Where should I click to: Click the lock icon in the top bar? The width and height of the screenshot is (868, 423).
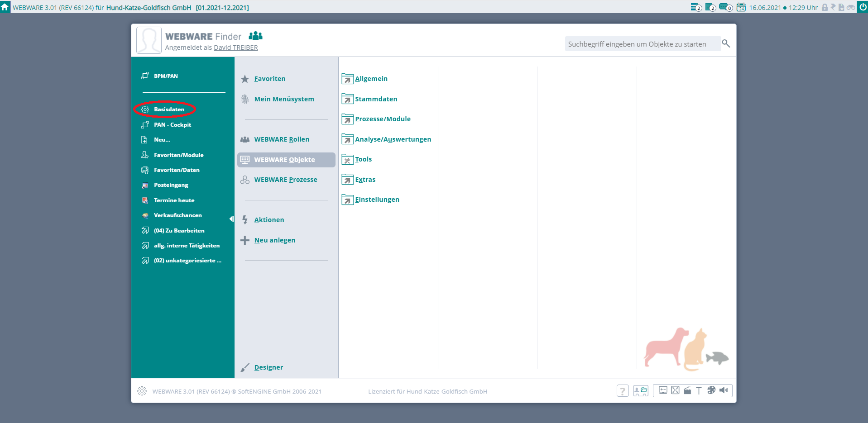tap(825, 7)
